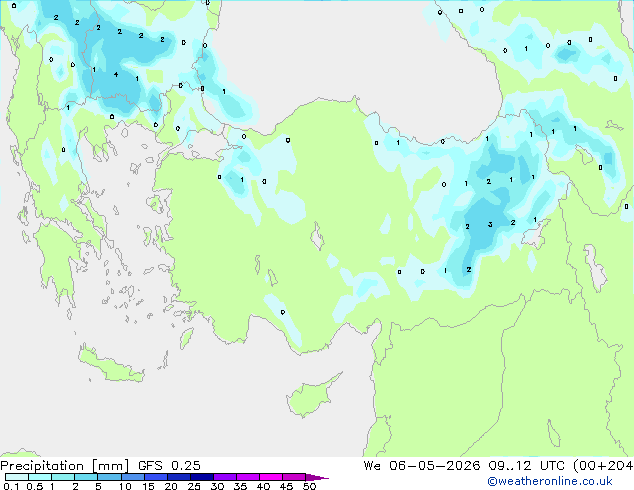Click the "We" weekday abbreviation
The width and height of the screenshot is (634, 490).
[x=372, y=466]
